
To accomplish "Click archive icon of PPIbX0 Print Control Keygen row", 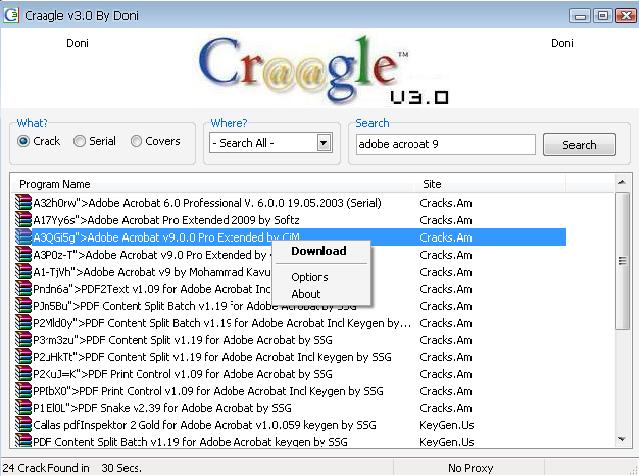I will (23, 391).
